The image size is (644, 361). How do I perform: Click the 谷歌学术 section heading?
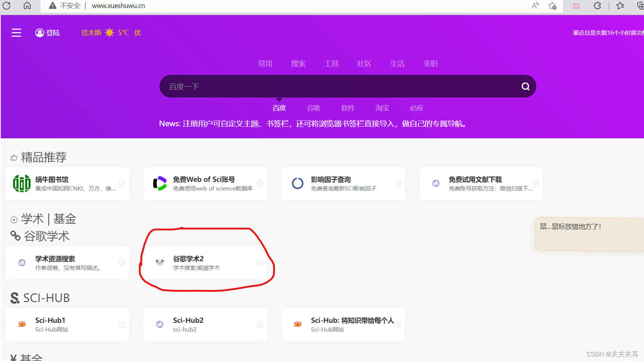[x=47, y=236]
